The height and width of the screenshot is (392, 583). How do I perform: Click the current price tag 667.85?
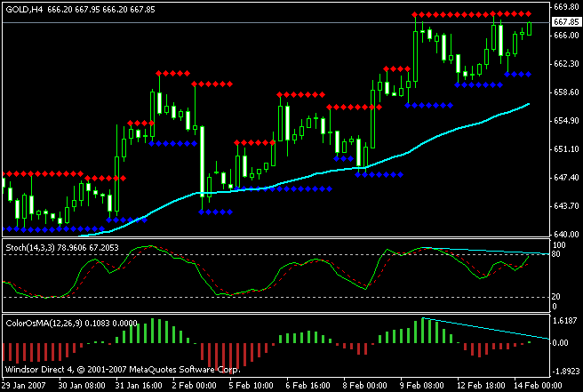566,22
